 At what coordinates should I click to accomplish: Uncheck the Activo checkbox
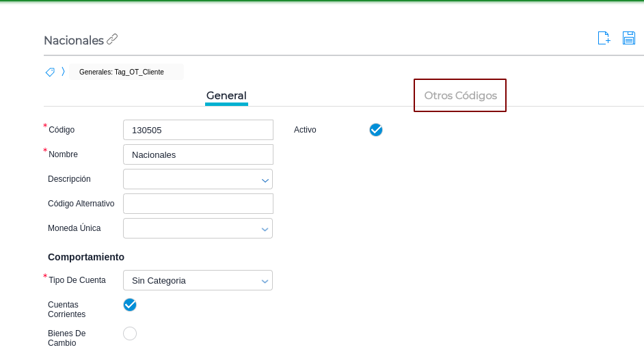point(376,130)
